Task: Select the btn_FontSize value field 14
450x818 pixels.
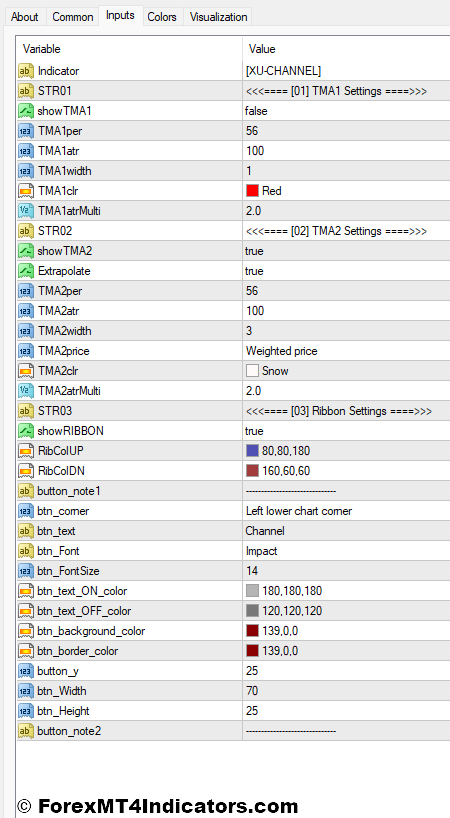Action: tap(346, 571)
